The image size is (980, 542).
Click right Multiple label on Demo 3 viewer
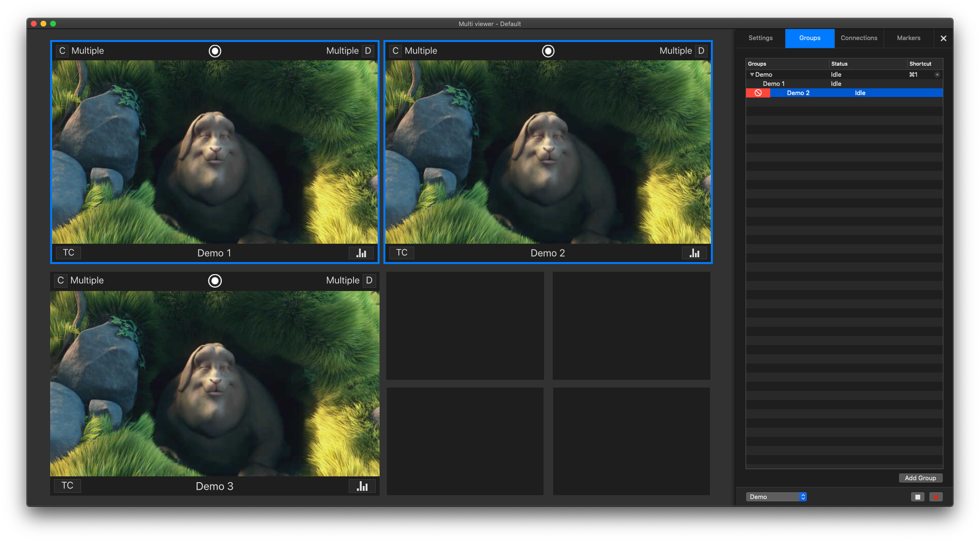point(343,280)
